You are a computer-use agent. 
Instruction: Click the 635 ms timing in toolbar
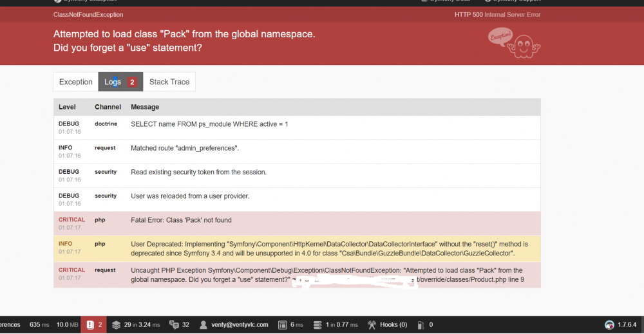(39, 325)
